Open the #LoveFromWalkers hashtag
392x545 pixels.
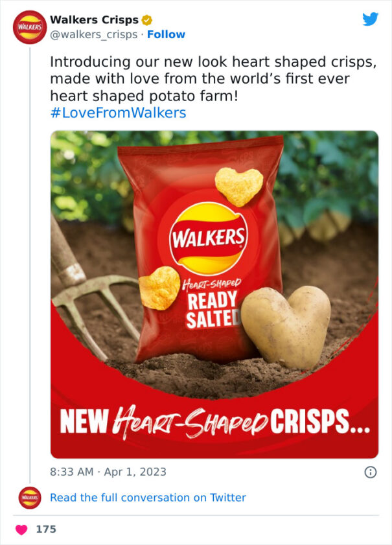pyautogui.click(x=118, y=113)
